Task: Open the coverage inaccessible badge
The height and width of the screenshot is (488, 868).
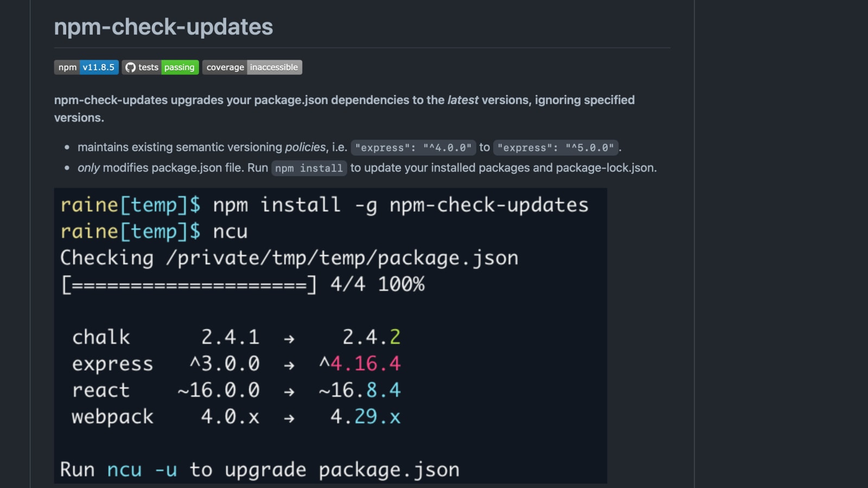Action: click(252, 67)
